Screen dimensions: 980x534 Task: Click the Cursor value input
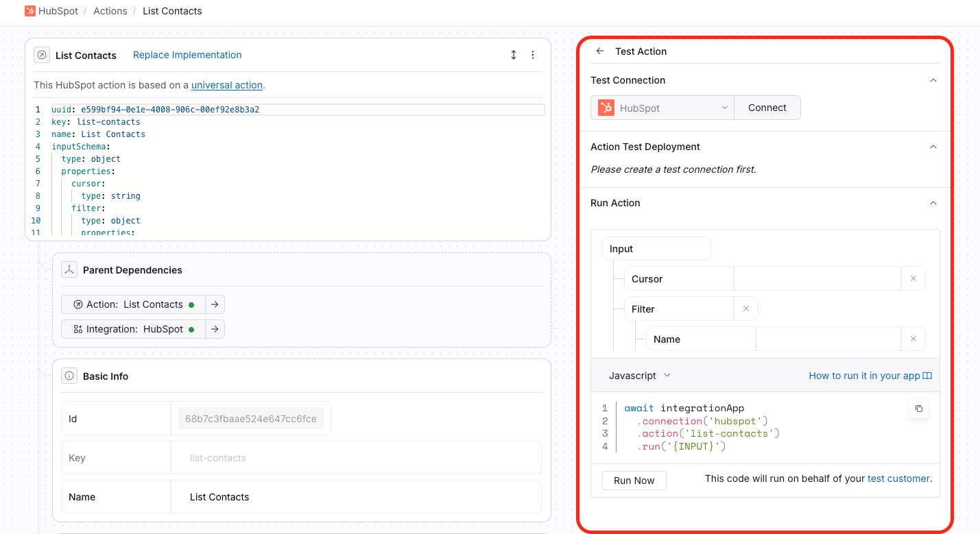817,279
